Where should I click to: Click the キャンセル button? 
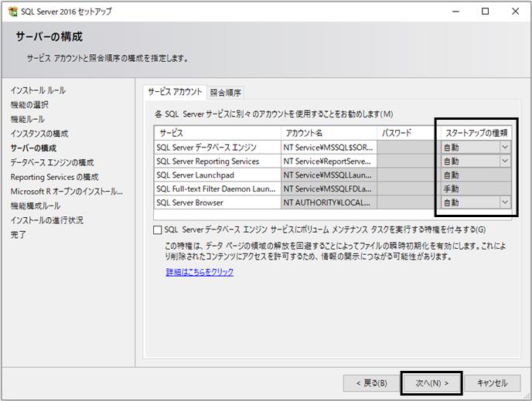point(492,383)
